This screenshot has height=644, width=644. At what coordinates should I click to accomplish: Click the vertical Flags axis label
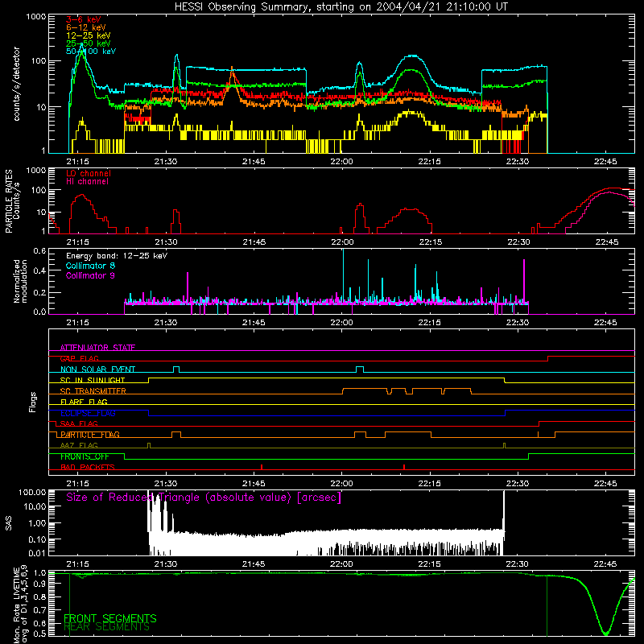32,402
